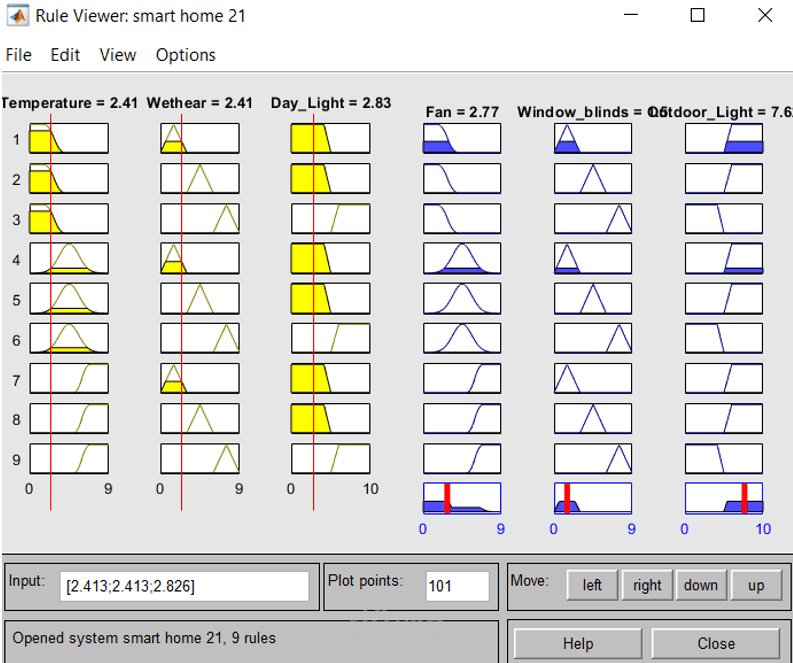Click the 'Fan = 2.77' heading

click(x=462, y=112)
